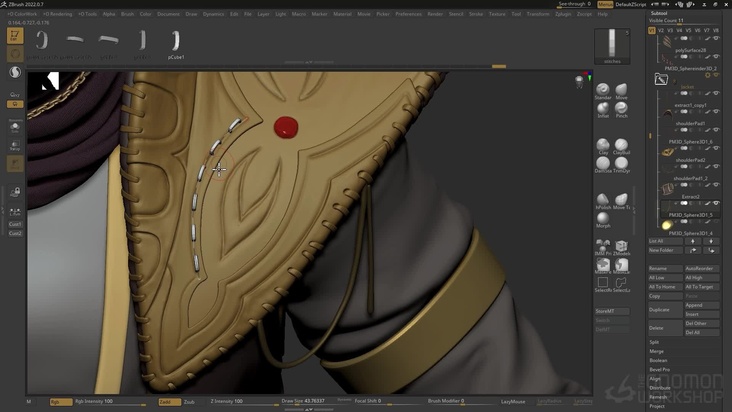Activate the Morph brush
The width and height of the screenshot is (732, 412).
(x=603, y=218)
